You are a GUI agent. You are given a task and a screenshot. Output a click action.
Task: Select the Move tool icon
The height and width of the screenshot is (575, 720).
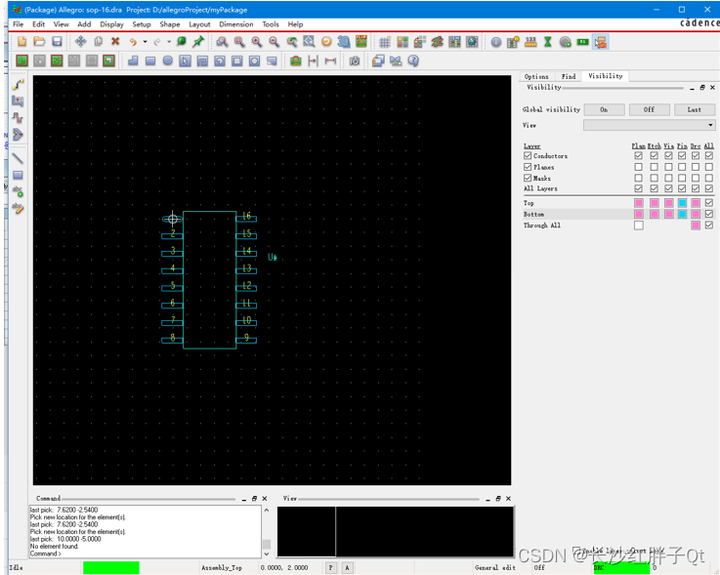coord(81,42)
